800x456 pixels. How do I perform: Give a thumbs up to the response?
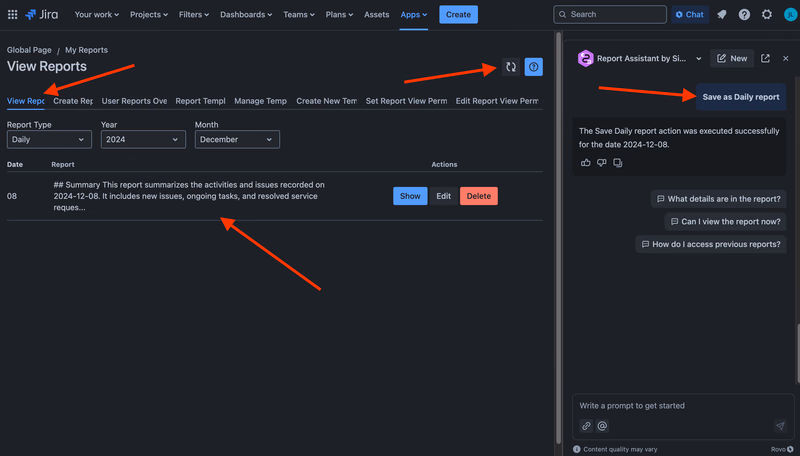point(585,163)
